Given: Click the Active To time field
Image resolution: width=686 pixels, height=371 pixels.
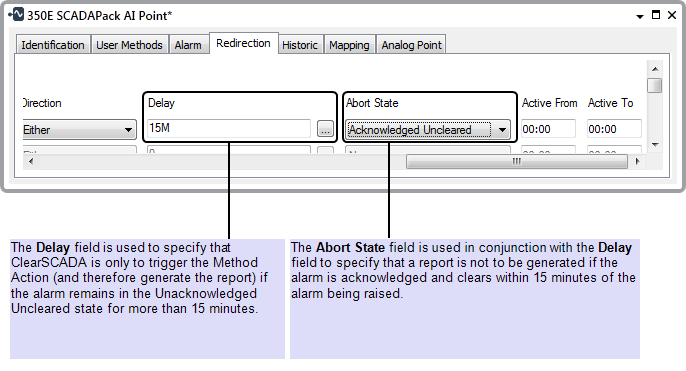Looking at the screenshot, I should tap(614, 129).
